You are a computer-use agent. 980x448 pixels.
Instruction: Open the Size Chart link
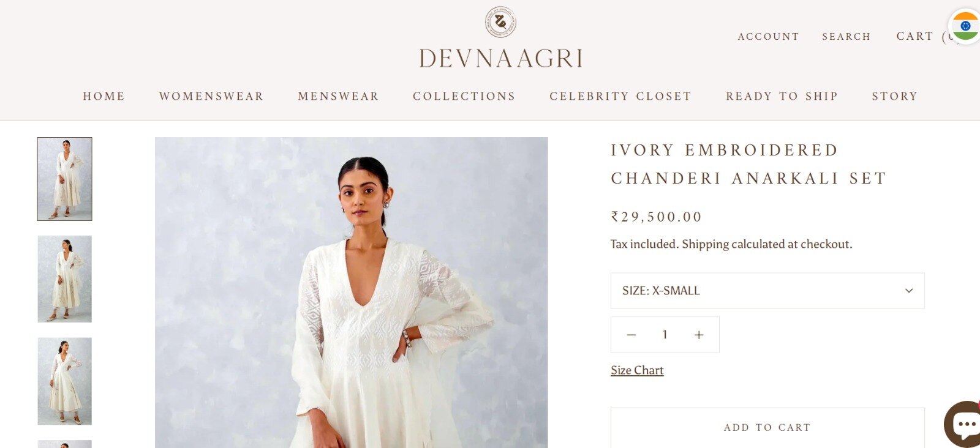[637, 370]
